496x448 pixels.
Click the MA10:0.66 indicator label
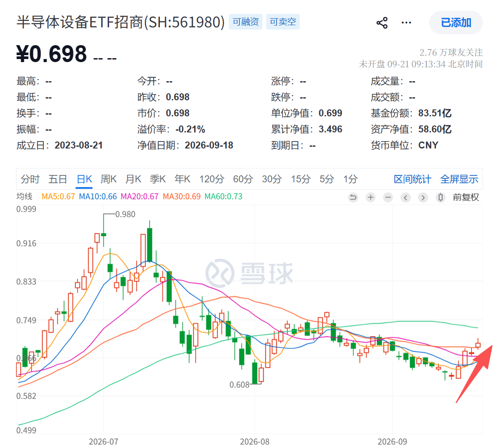coord(98,197)
